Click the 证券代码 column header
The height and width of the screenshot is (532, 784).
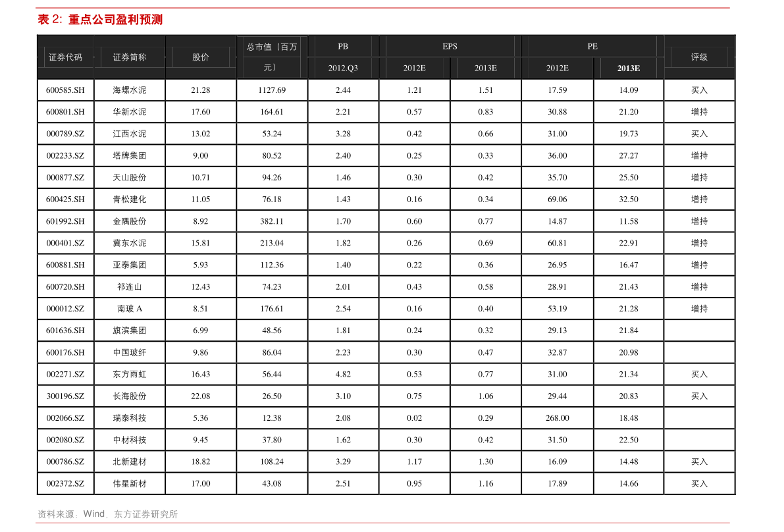(65, 57)
